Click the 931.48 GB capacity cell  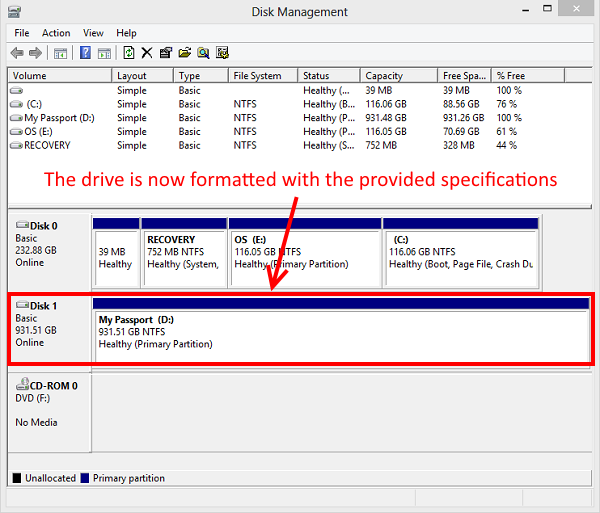[386, 118]
